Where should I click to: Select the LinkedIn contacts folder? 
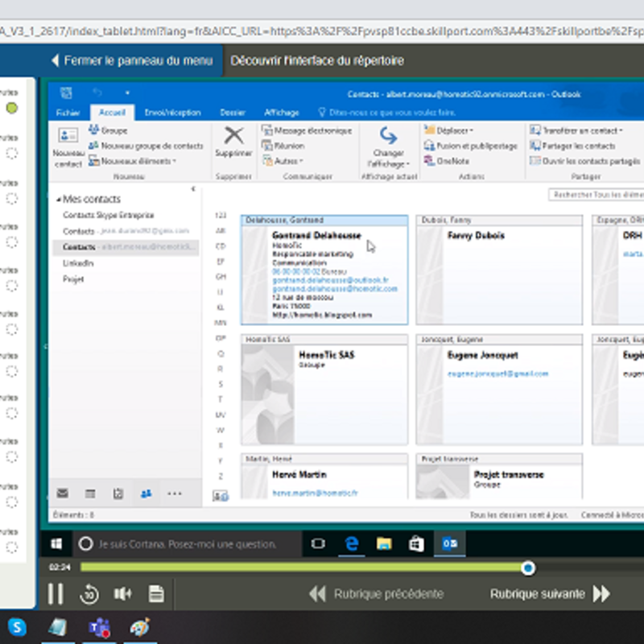(x=78, y=263)
